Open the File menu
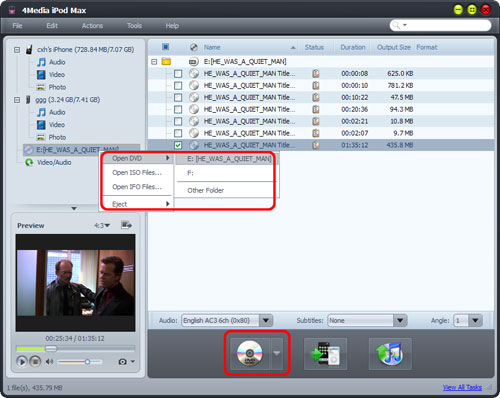The width and height of the screenshot is (500, 398). 17,26
